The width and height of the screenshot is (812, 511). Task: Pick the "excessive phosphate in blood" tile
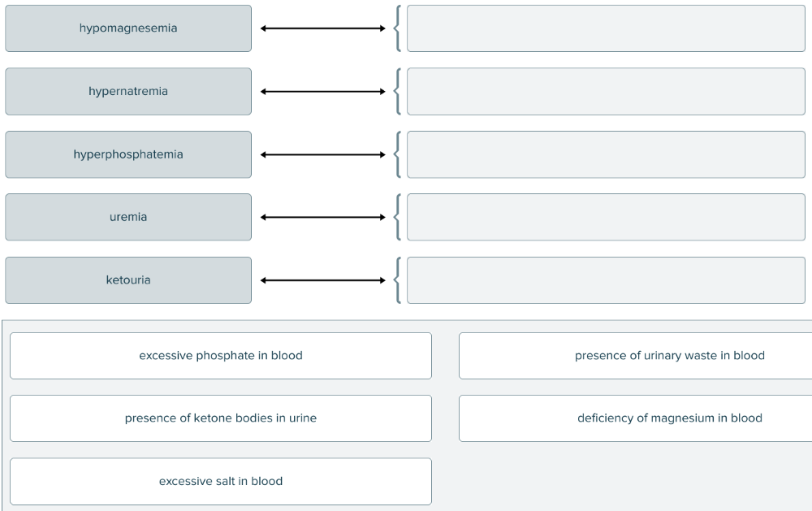point(221,356)
